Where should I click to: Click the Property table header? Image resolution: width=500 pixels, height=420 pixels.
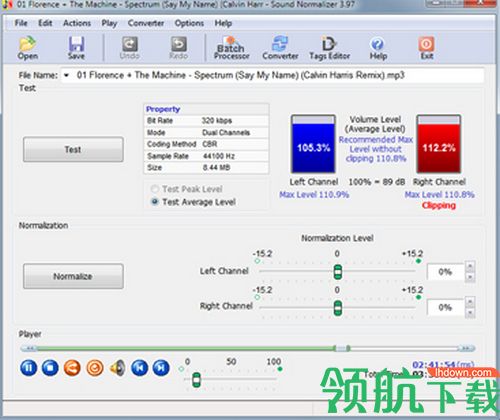pos(206,109)
